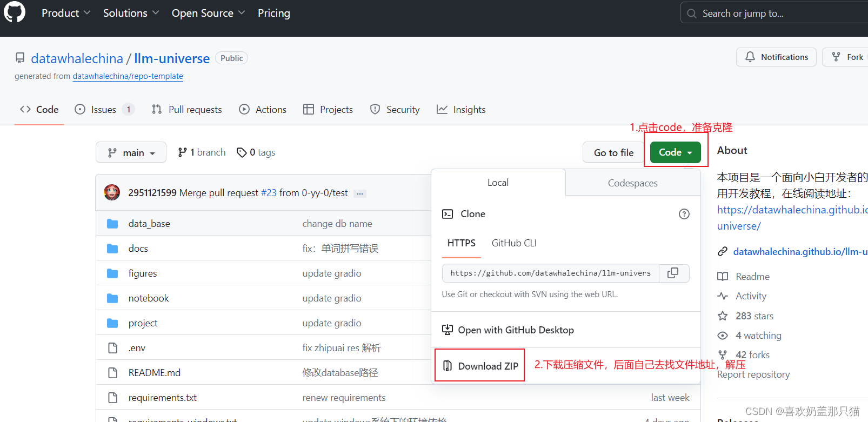The width and height of the screenshot is (868, 422).
Task: Open the Security tab
Action: coord(395,109)
